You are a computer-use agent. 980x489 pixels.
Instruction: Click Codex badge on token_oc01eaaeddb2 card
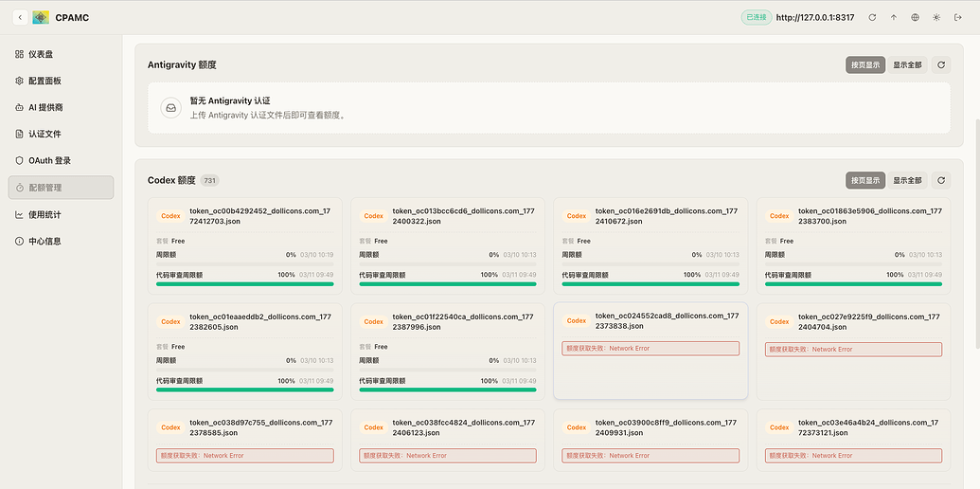click(170, 321)
